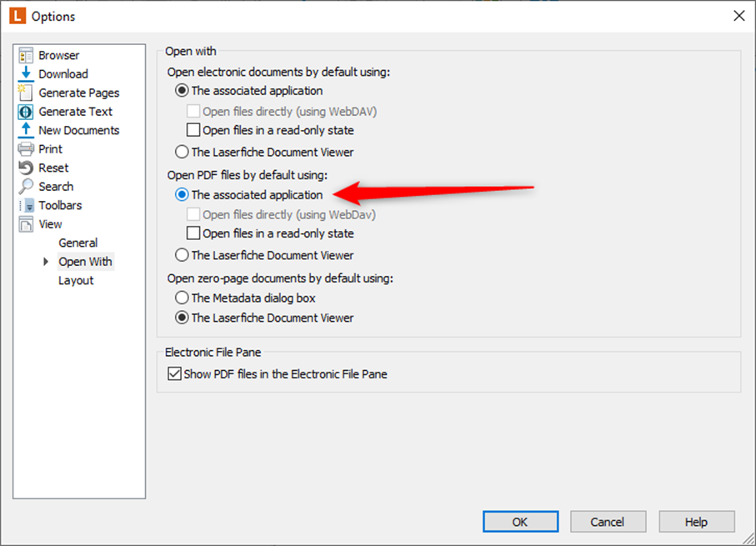Click the View category icon
The width and height of the screenshot is (756, 546).
(26, 223)
